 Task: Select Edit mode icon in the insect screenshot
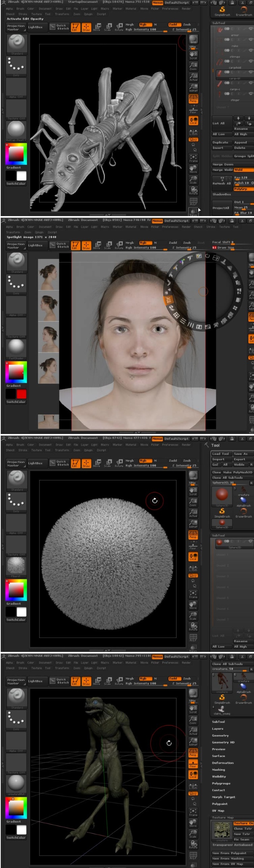point(75,27)
